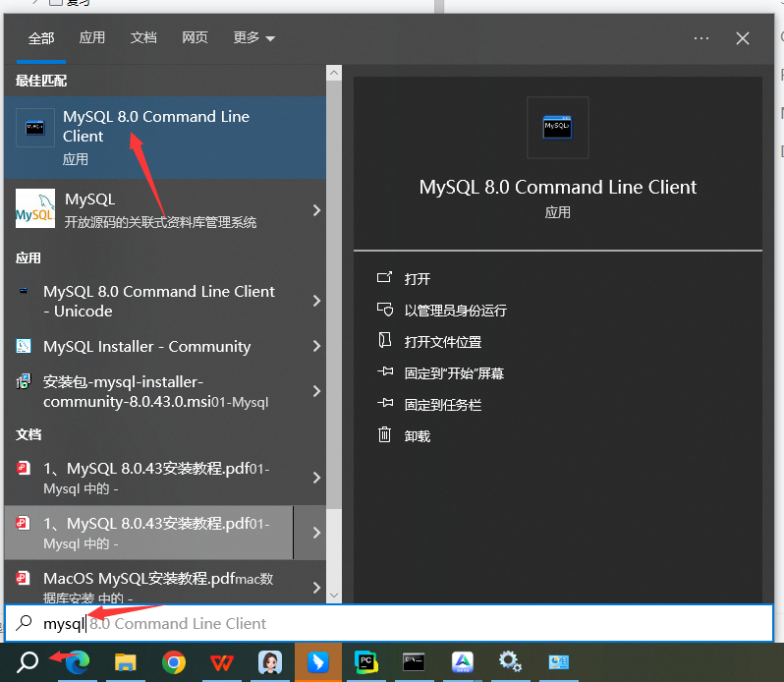Switch to the 文档 tab

(143, 37)
